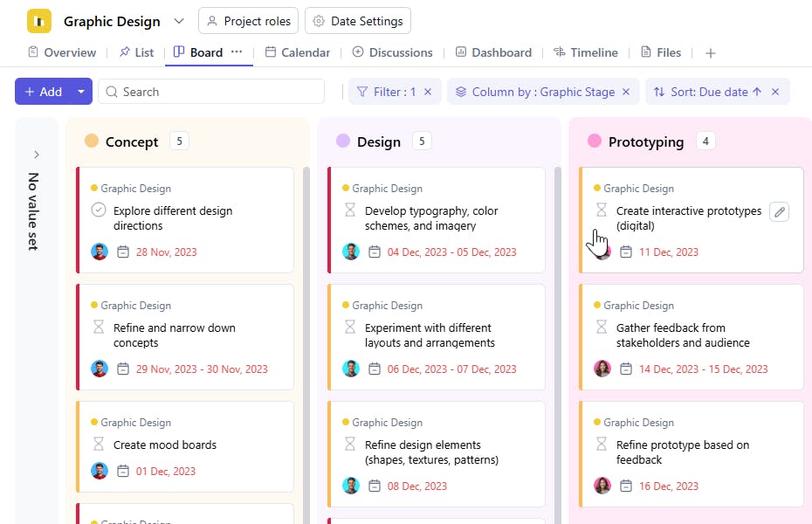The width and height of the screenshot is (812, 524).
Task: Click the yellow Graphic Design project icon
Action: (x=39, y=21)
